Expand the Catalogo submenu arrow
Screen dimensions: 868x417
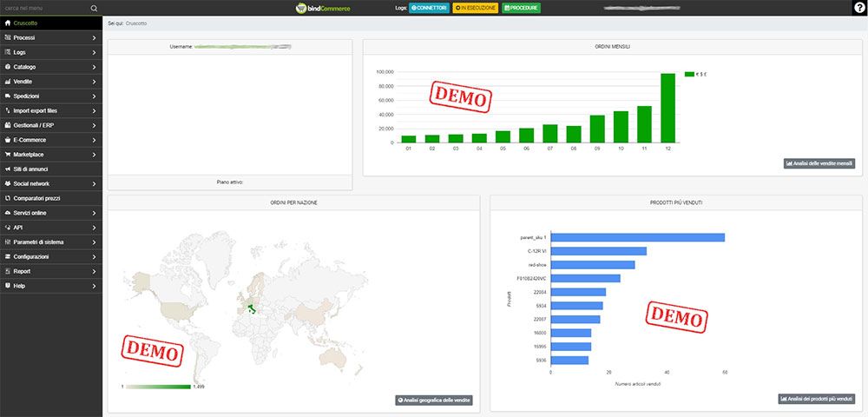pos(94,67)
